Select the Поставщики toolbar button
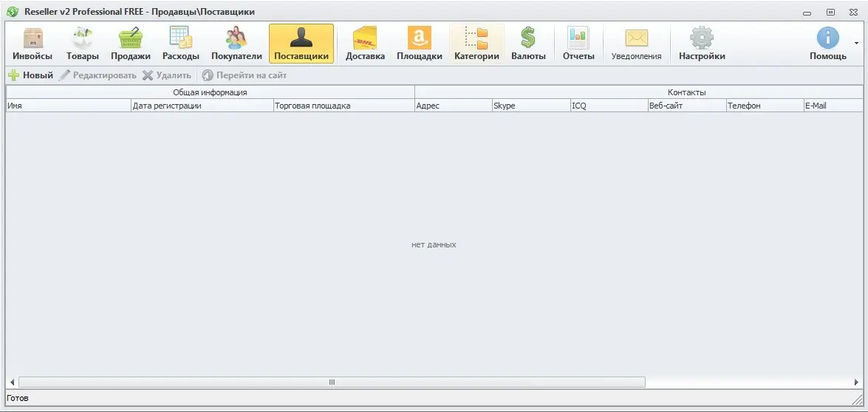Screen dimensions: 868x412 301,44
